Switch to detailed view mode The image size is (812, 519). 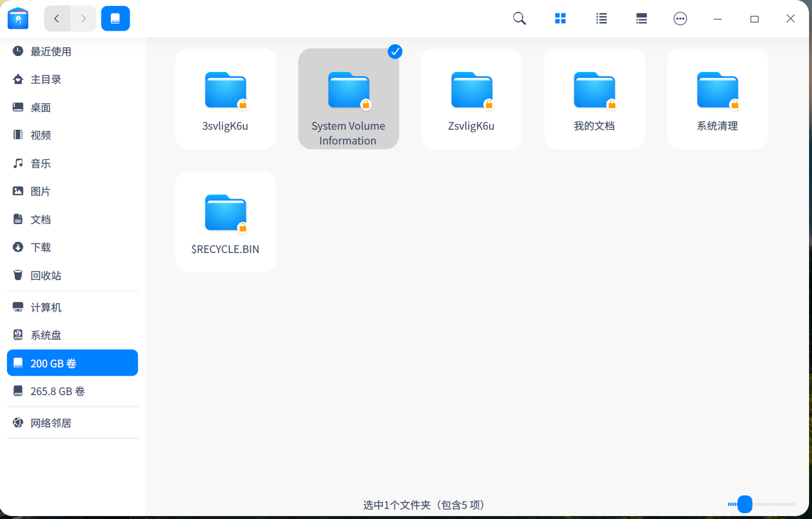click(x=641, y=18)
